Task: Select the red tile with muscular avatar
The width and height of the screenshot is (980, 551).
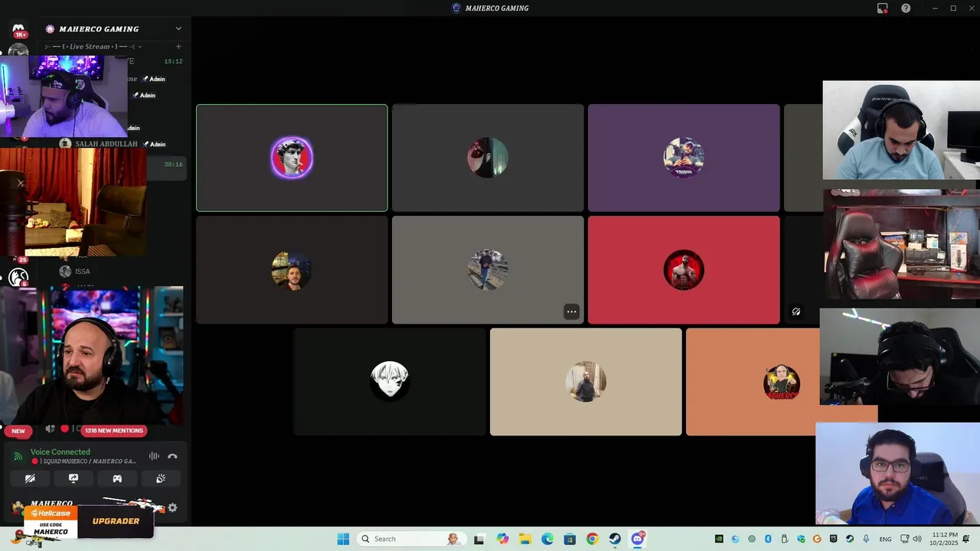Action: 684,270
